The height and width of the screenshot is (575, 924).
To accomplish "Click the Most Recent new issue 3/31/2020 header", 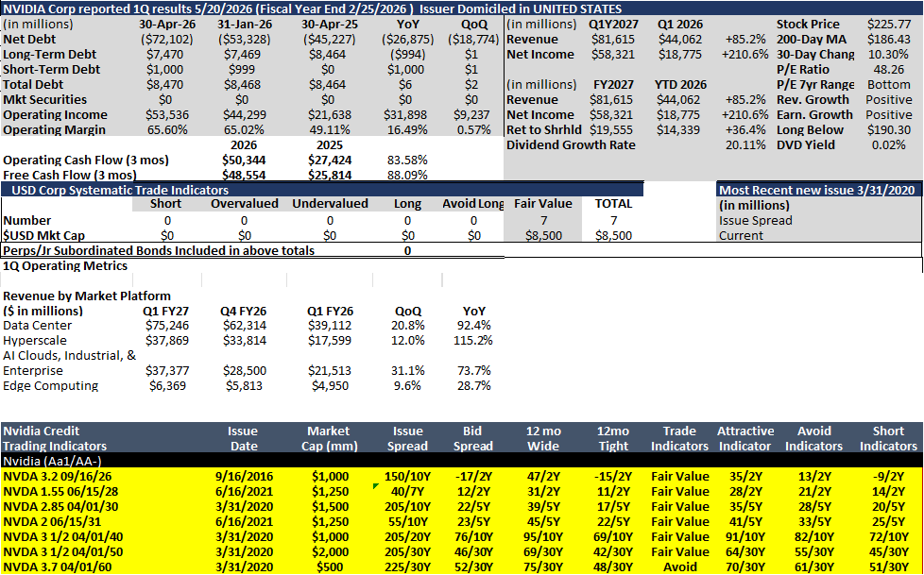I will click(818, 190).
